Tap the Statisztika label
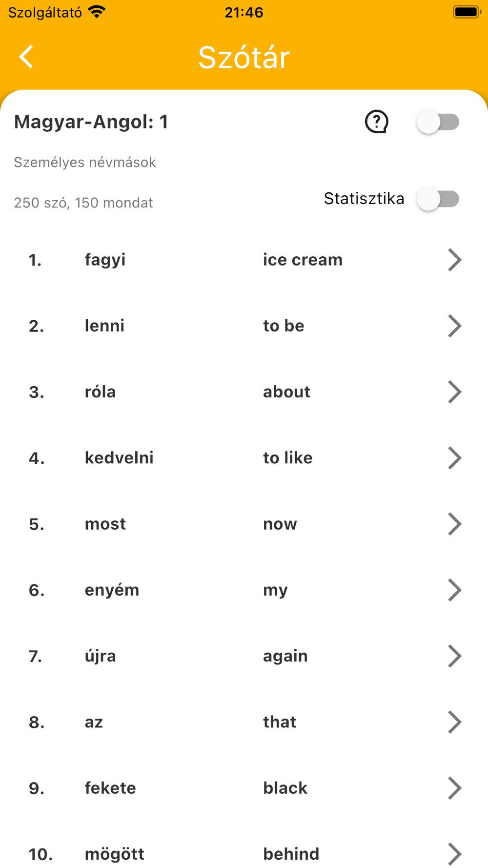The image size is (488, 868). point(364,199)
